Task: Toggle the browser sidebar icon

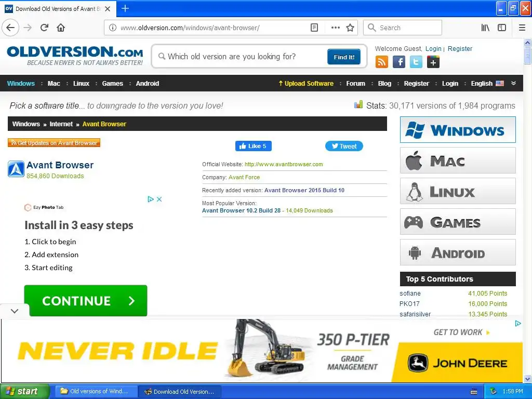Action: pos(502,28)
